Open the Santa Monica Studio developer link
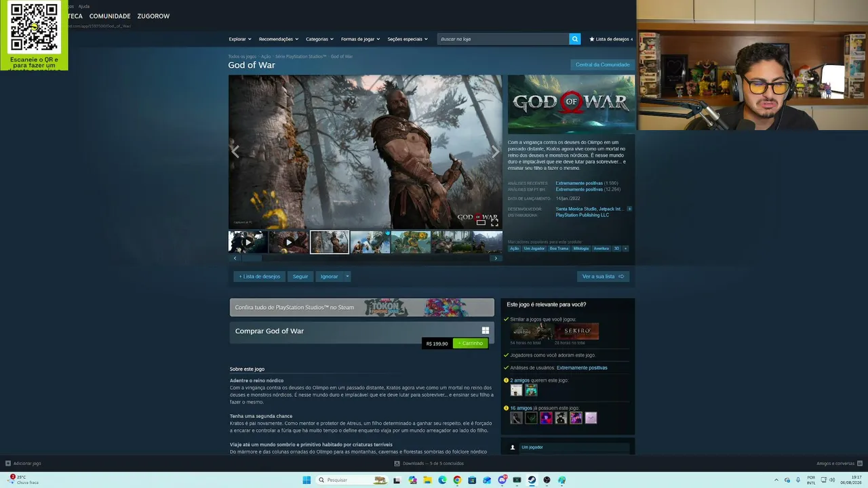 [x=576, y=209]
